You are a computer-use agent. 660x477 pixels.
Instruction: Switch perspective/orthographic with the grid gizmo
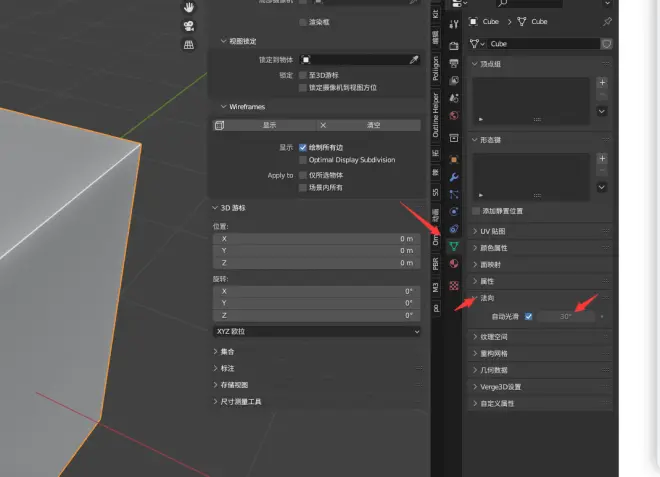[x=189, y=44]
